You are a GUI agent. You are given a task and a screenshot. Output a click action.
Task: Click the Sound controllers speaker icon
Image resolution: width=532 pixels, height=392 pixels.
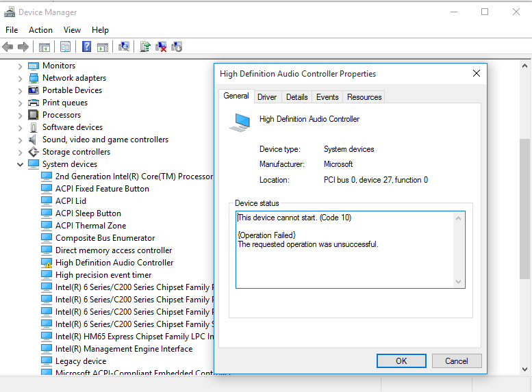click(33, 140)
